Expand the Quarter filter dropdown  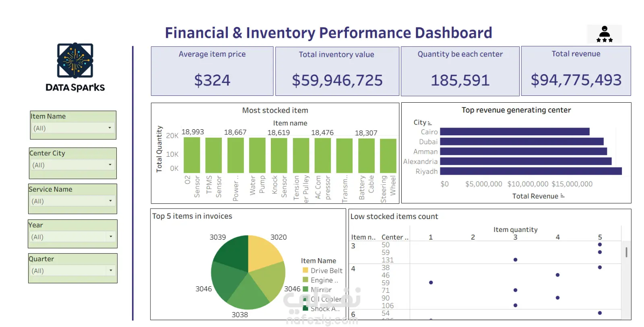[110, 271]
